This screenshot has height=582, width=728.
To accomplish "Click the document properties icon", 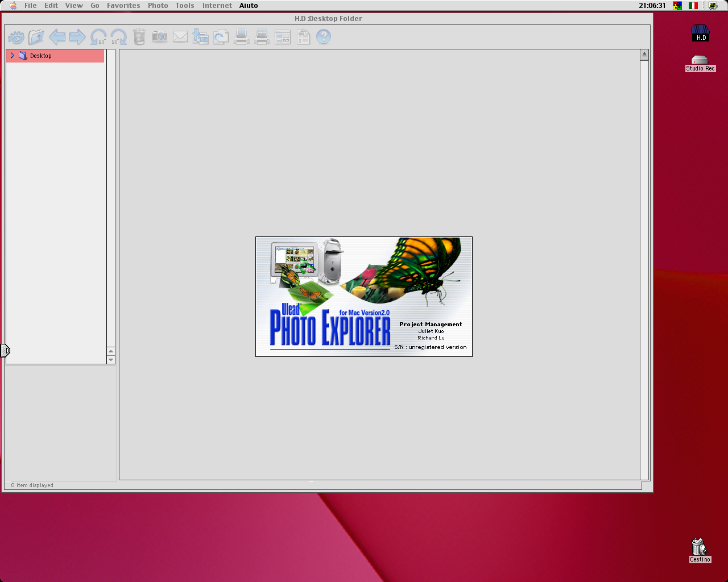I will tap(304, 38).
